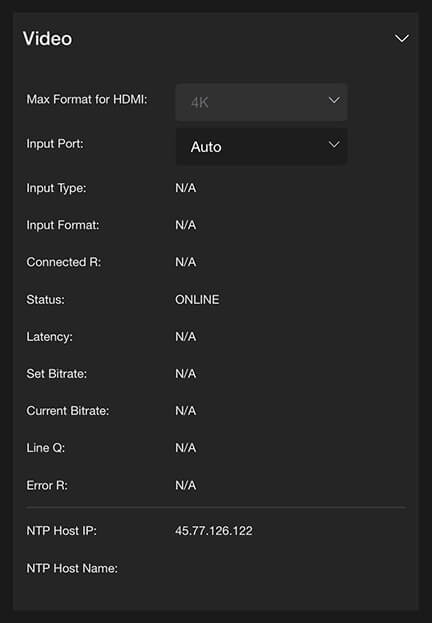The height and width of the screenshot is (623, 432).
Task: Click the Video panel heading
Action: (x=47, y=39)
